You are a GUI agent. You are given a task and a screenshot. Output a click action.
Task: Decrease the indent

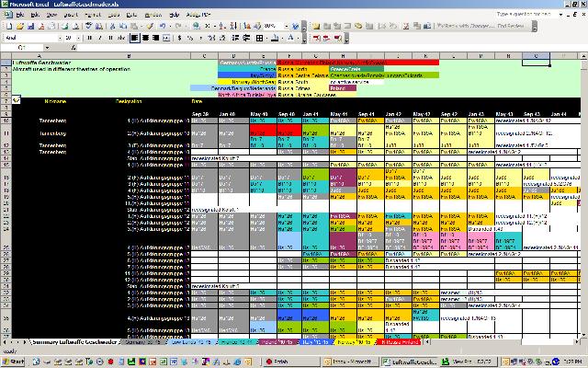pos(235,38)
